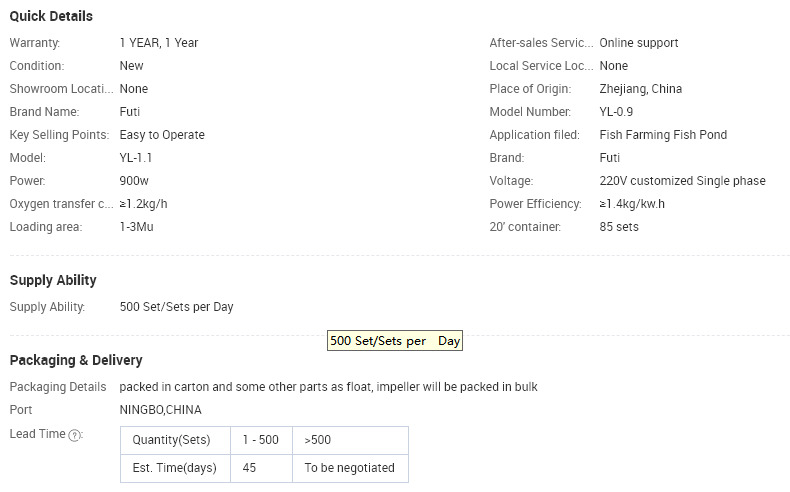Click the Lead Time help question-mark icon
The width and height of the screenshot is (790, 492).
(x=75, y=435)
